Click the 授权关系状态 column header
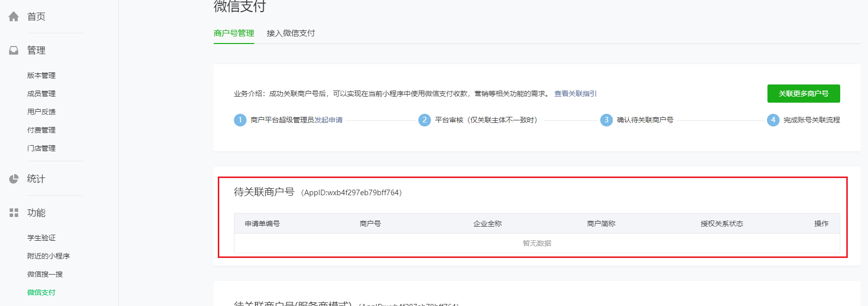The width and height of the screenshot is (868, 306). [x=722, y=224]
